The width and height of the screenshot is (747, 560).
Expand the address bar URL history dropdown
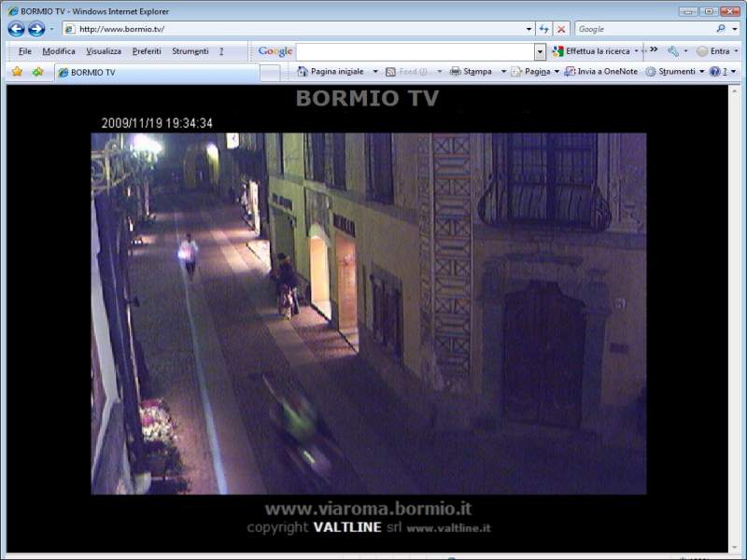coord(529,29)
